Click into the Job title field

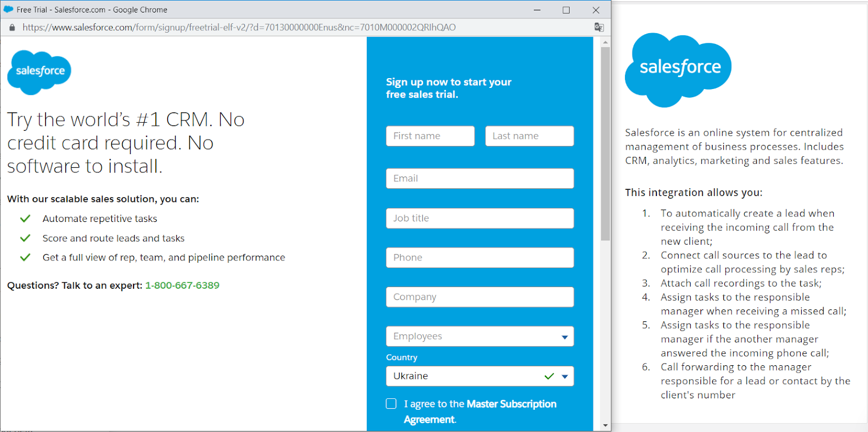(x=480, y=218)
